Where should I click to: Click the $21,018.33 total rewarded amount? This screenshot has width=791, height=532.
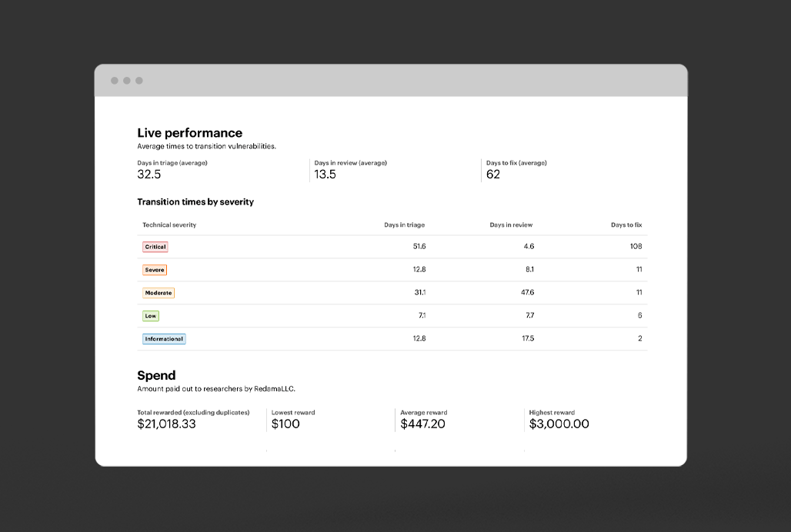coord(166,424)
